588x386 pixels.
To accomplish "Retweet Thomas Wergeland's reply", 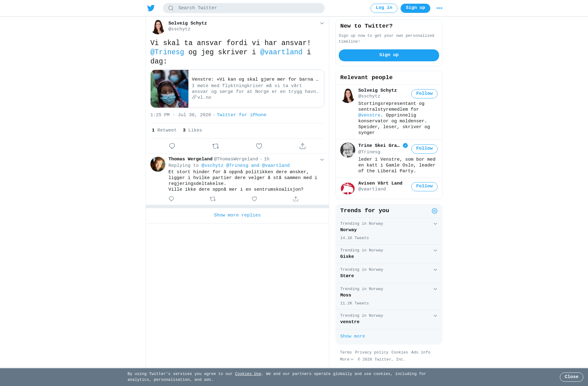I will pyautogui.click(x=213, y=199).
